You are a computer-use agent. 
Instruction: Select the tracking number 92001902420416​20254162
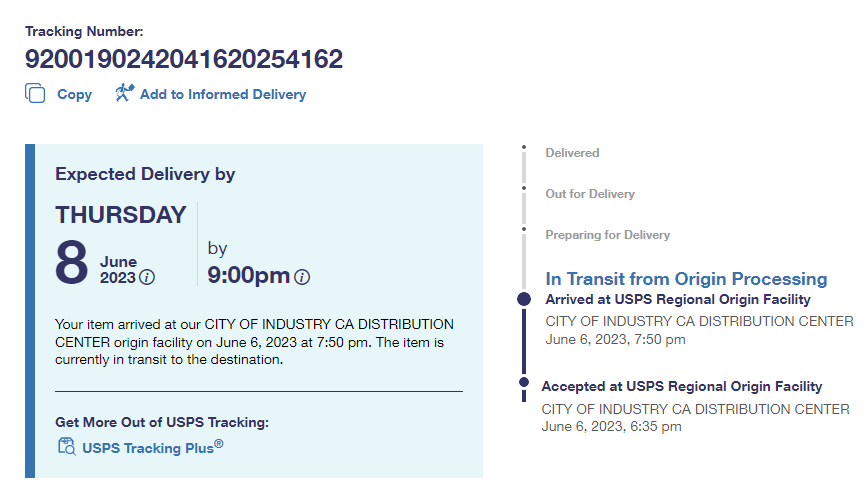pyautogui.click(x=184, y=59)
